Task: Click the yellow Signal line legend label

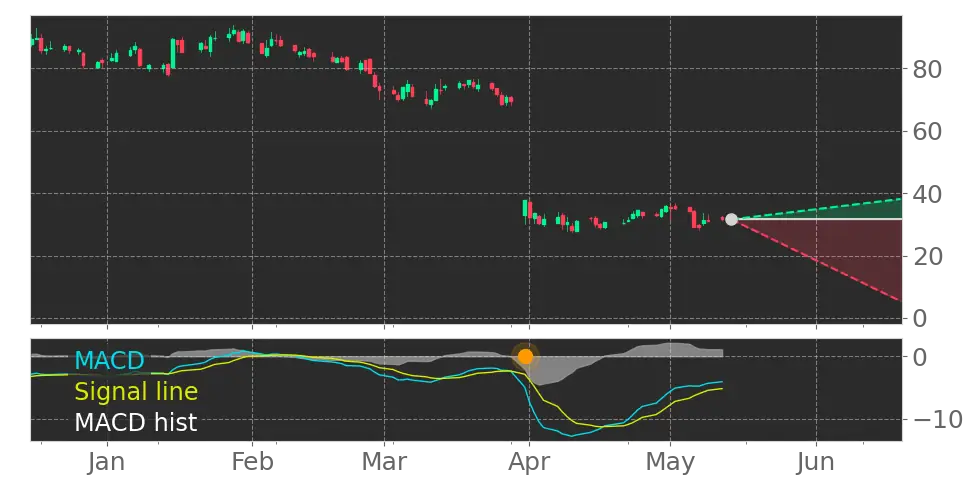Action: pyautogui.click(x=136, y=392)
